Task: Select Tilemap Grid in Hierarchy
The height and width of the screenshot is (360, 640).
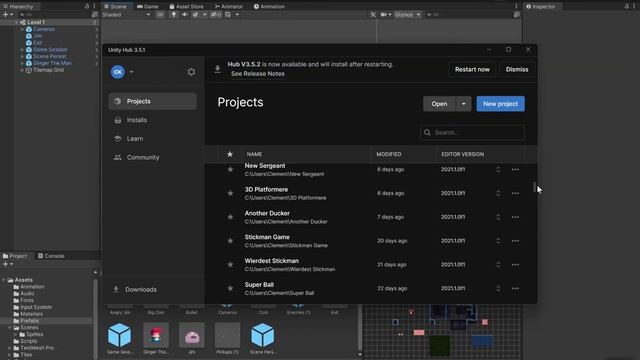Action: (48, 70)
